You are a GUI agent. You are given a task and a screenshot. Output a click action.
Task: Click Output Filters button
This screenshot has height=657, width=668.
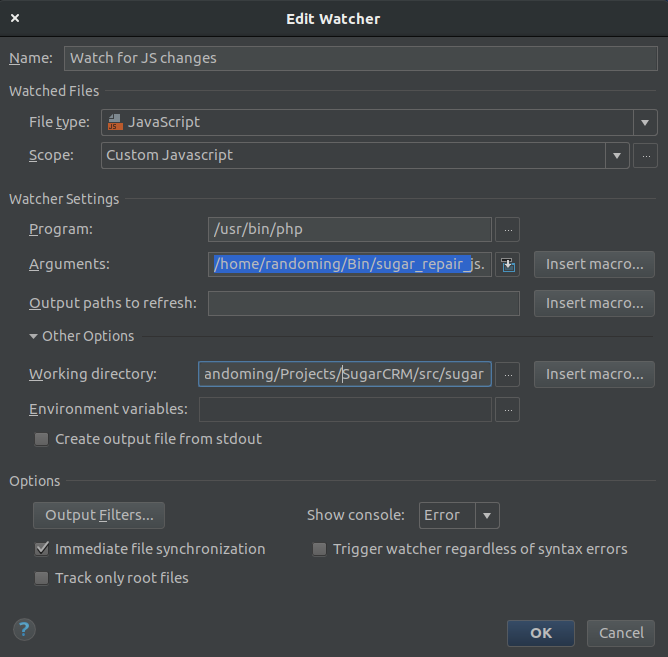(x=99, y=516)
